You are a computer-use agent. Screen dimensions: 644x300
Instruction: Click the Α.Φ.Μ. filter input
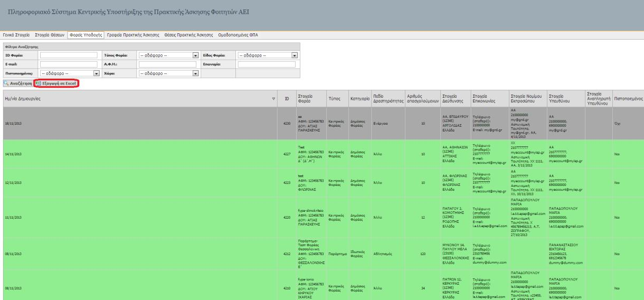click(167, 64)
